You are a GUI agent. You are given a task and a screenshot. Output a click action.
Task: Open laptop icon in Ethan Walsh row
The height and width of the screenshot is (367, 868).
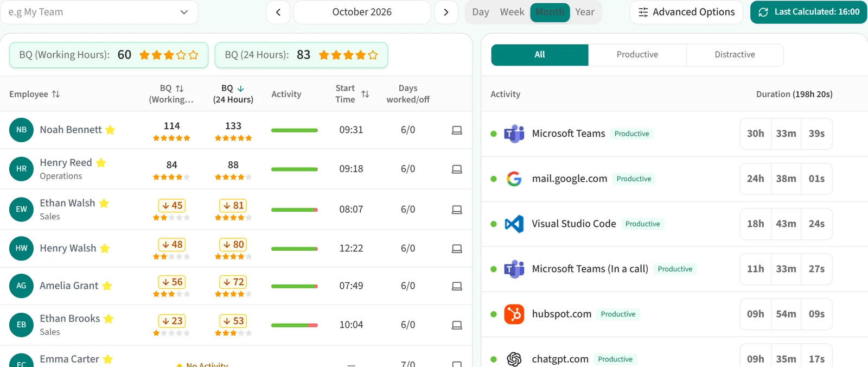click(457, 210)
